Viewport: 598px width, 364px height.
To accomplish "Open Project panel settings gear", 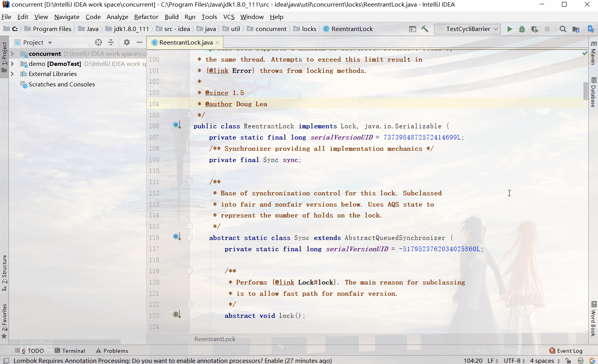I will (127, 42).
